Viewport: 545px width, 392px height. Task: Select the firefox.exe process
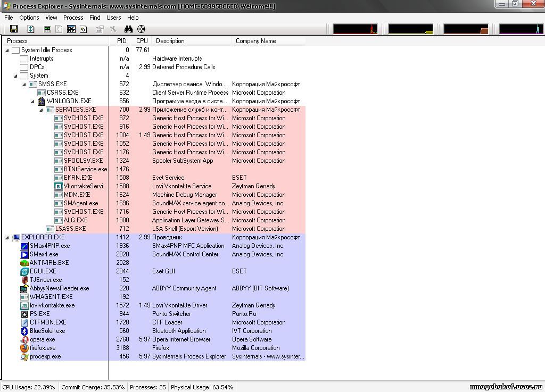163,348
